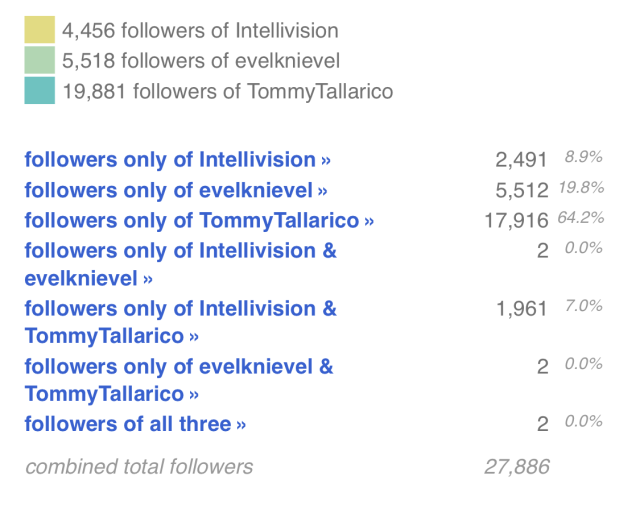This screenshot has width=640, height=518.
Task: Open followers only of evelknievel link
Action: pos(176,190)
